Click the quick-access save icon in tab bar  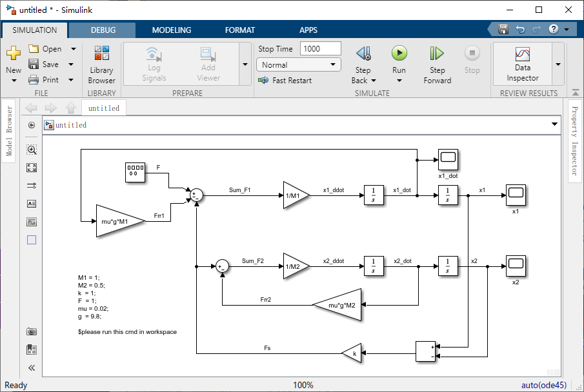pyautogui.click(x=503, y=29)
